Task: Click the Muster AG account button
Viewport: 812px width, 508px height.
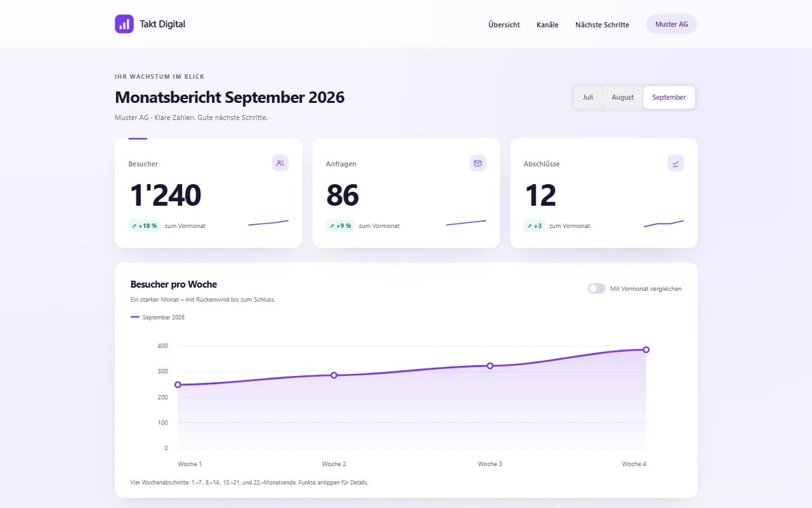Action: [672, 24]
